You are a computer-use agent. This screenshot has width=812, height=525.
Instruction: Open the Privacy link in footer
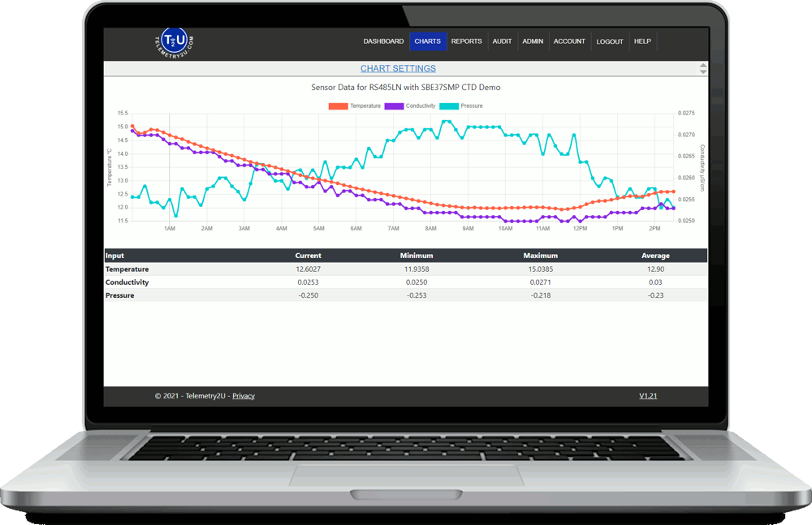[244, 396]
